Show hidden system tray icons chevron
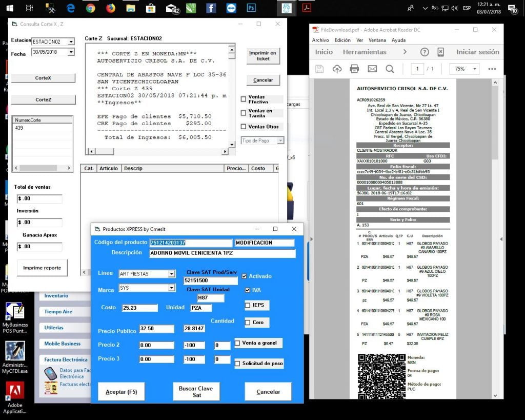Image resolution: width=525 pixels, height=420 pixels. point(425,8)
